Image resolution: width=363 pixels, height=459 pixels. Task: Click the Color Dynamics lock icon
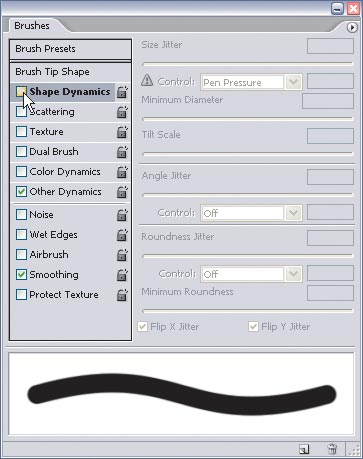(x=122, y=172)
